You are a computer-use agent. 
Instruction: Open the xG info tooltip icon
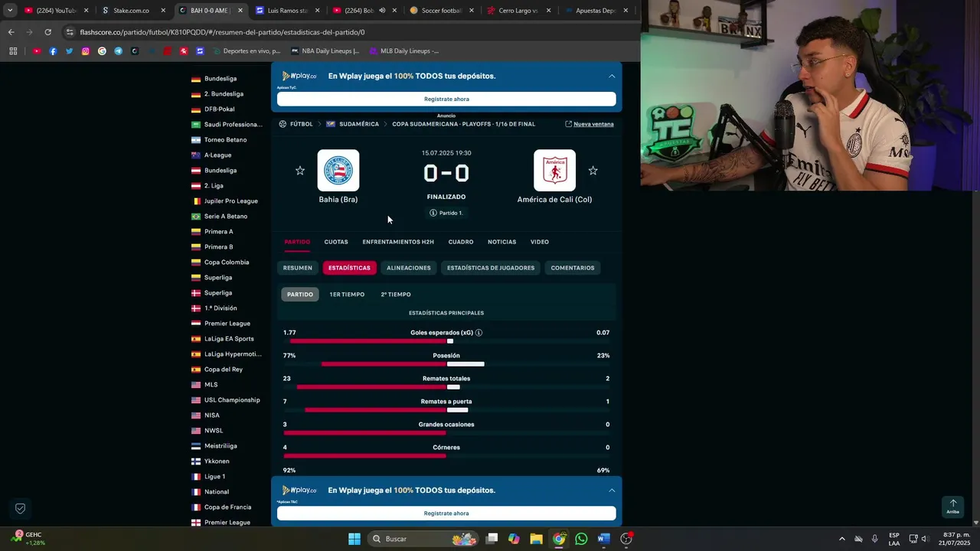[x=479, y=333]
